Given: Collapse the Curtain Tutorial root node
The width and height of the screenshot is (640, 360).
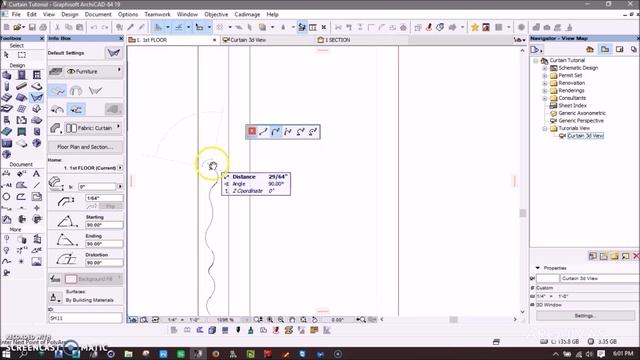Looking at the screenshot, I should tap(536, 60).
